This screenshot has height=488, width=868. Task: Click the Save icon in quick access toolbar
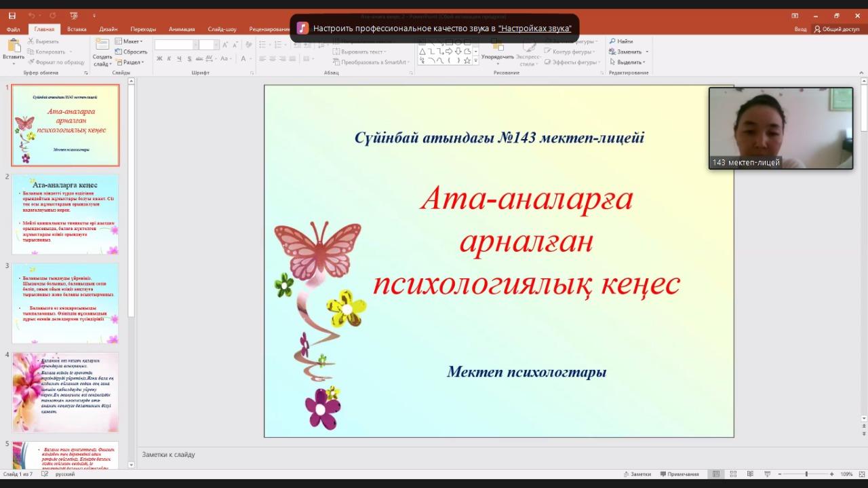(12, 16)
